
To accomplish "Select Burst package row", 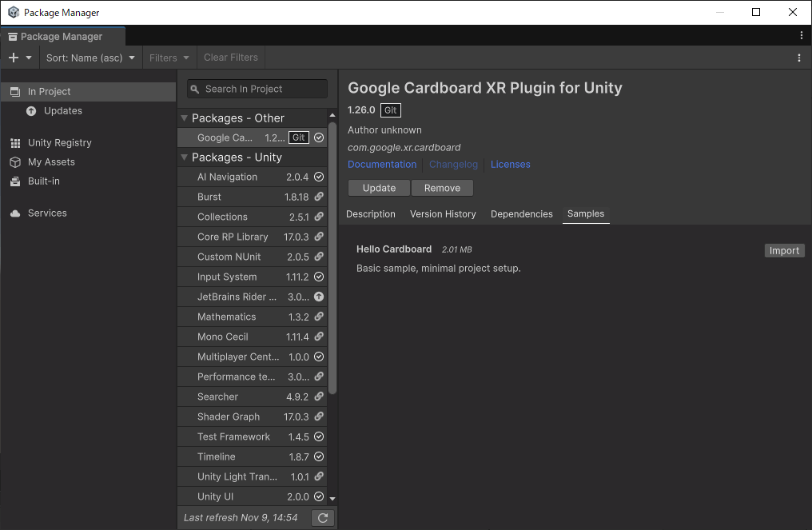I will 253,197.
